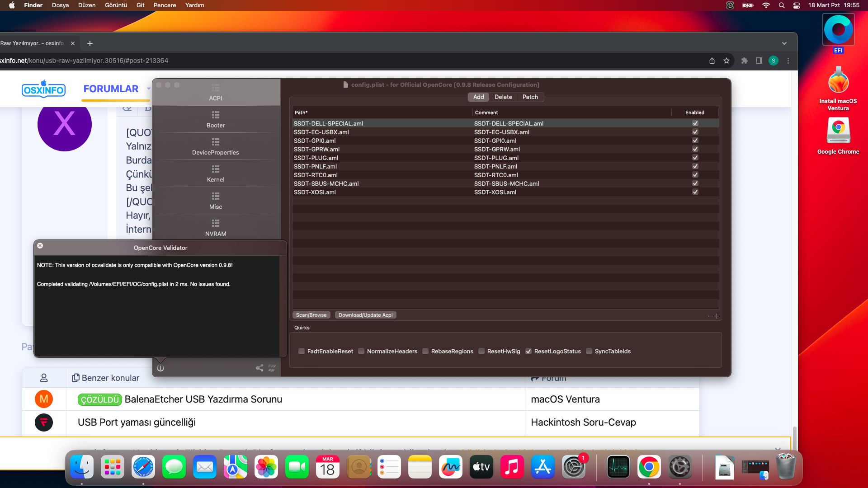Viewport: 868px width, 488px height.
Task: Disable the SSDT-PLUG.aml enabled checkbox
Action: [695, 158]
